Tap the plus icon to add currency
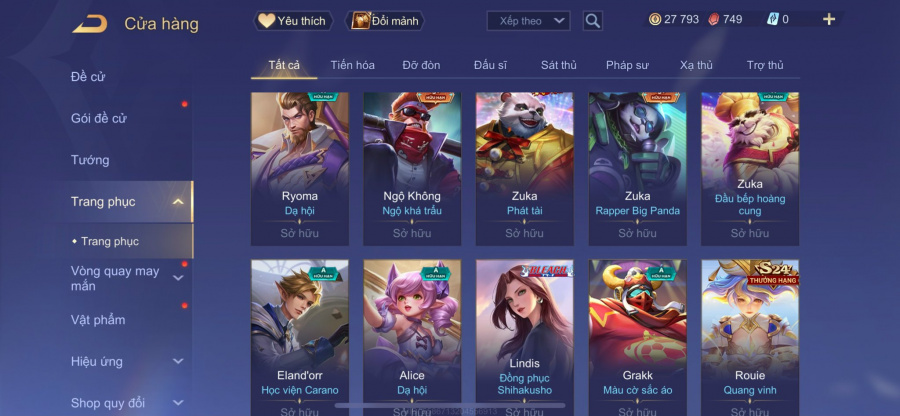Viewport: 900px width, 416px height. [x=828, y=20]
